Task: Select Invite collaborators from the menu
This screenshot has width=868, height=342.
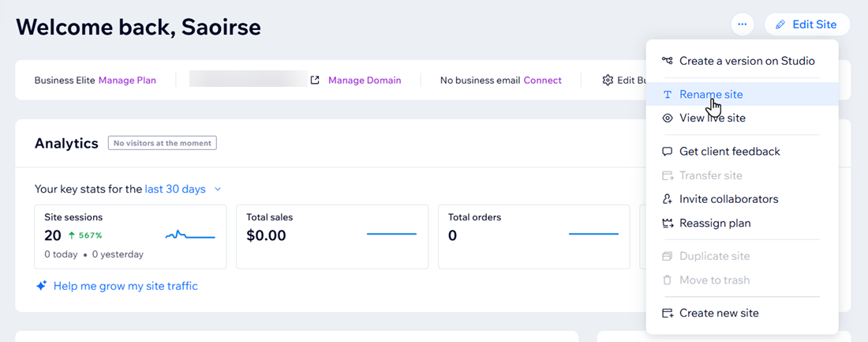Action: point(743,199)
